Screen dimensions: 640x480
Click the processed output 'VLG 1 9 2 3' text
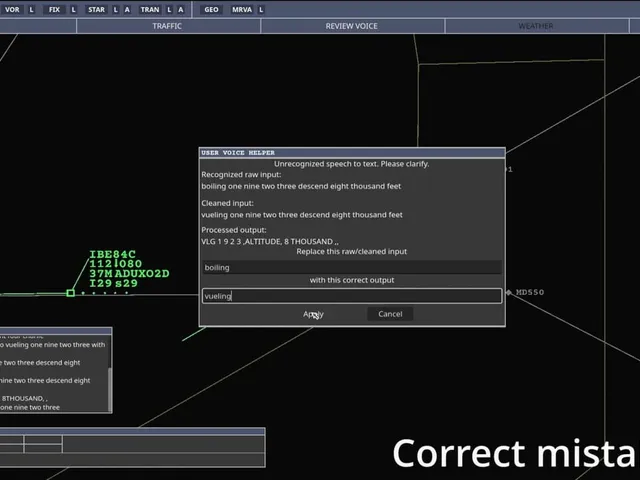270,242
